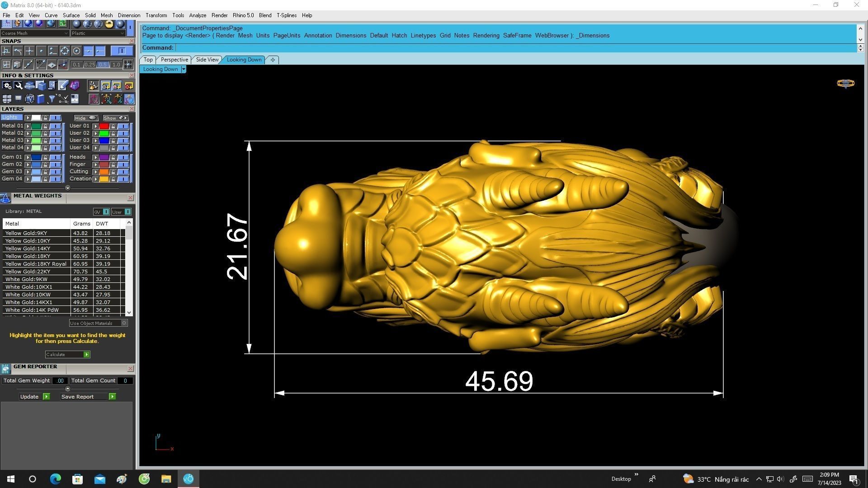Collapse the Gem Reporter up arrow
Screen dimensions: 868x488
click(x=68, y=389)
